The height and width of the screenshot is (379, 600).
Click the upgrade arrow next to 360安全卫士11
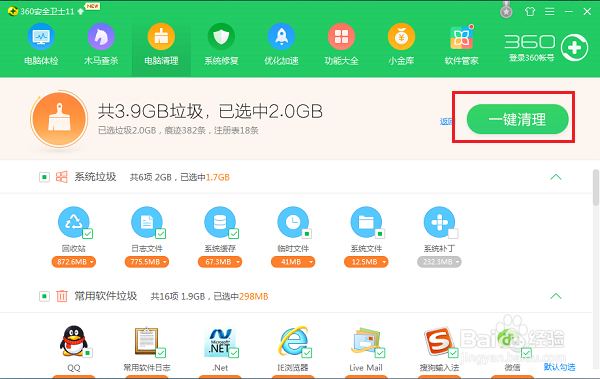point(81,11)
